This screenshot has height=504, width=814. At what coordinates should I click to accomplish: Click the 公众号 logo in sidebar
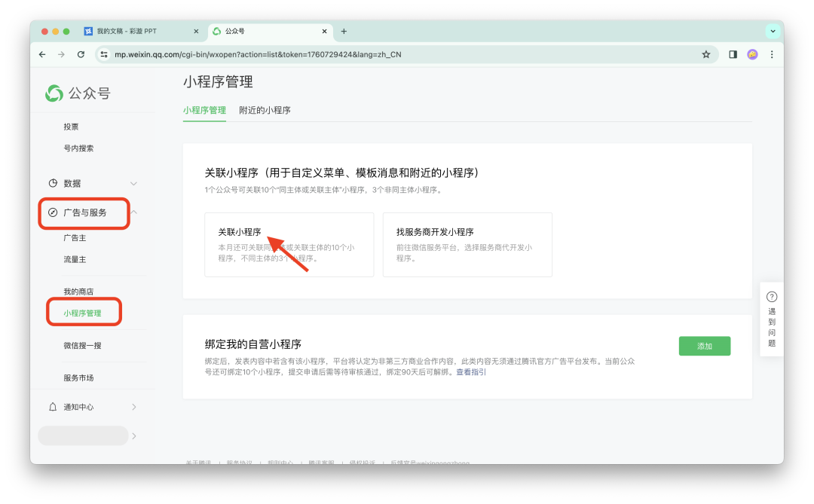click(x=78, y=93)
